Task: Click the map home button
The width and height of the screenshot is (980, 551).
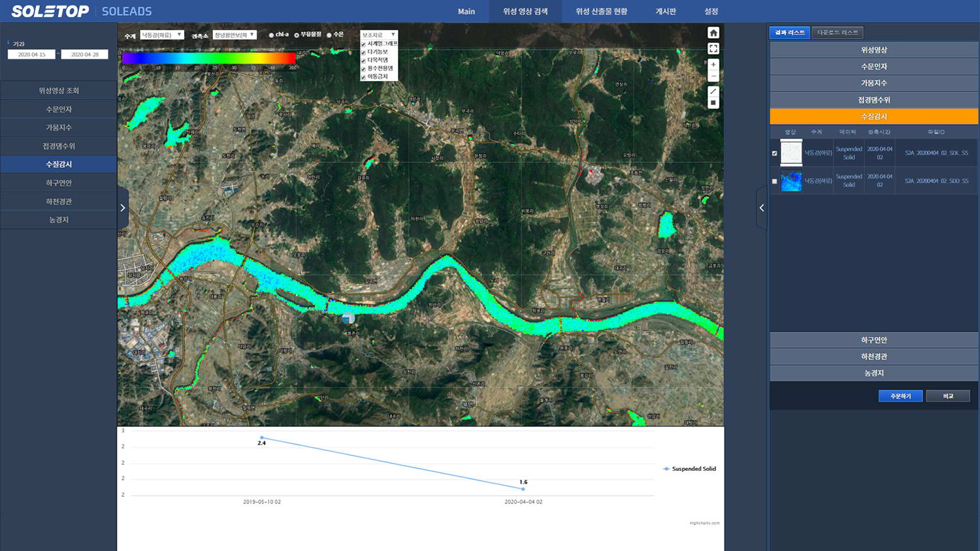Action: click(713, 33)
